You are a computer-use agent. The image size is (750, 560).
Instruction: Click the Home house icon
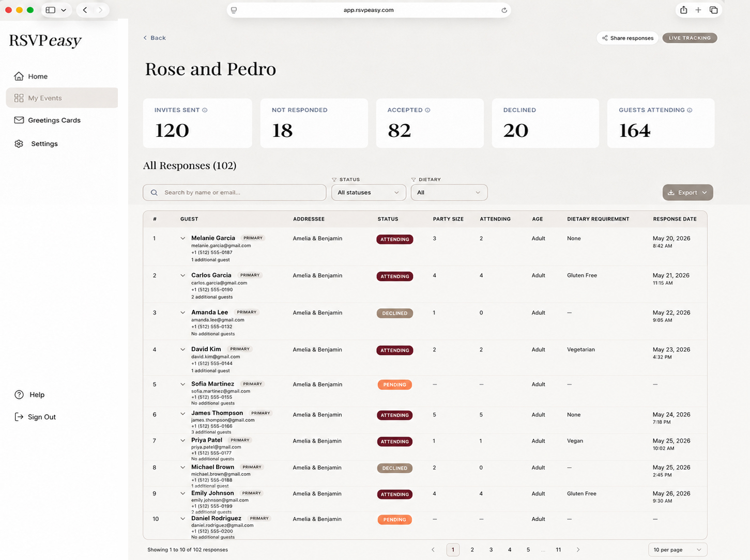point(19,76)
